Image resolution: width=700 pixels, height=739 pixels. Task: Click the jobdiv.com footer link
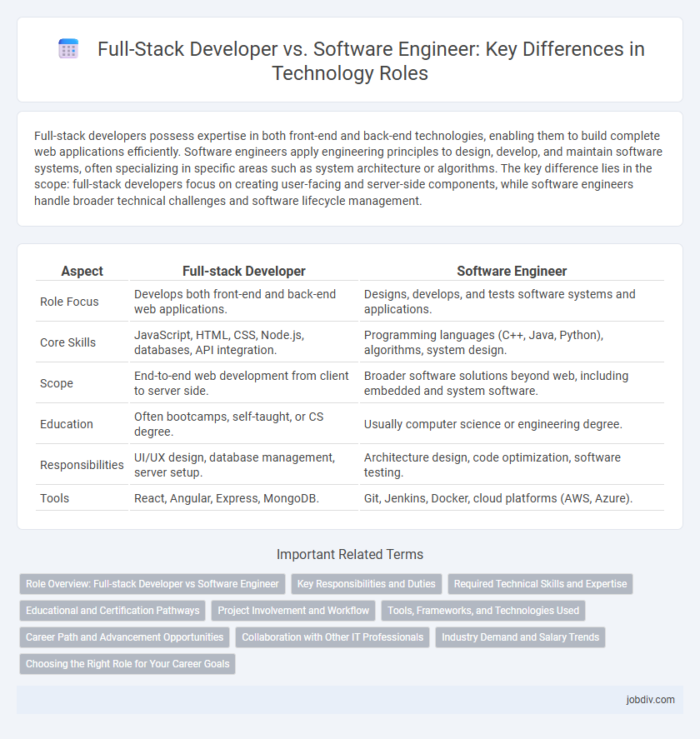(x=650, y=699)
